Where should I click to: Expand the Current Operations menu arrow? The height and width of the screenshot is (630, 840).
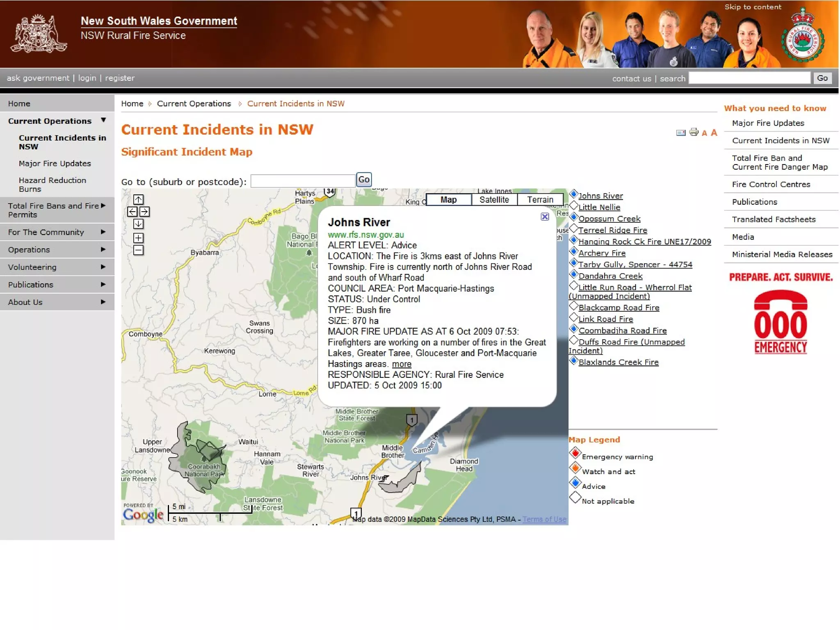[x=103, y=120]
